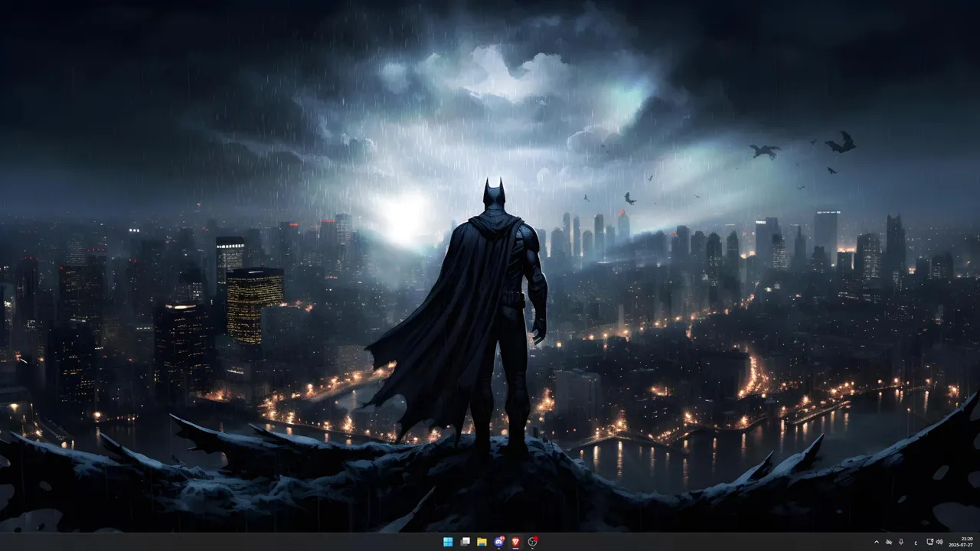The height and width of the screenshot is (551, 980).
Task: Open the volume control tray icon
Action: pos(939,542)
